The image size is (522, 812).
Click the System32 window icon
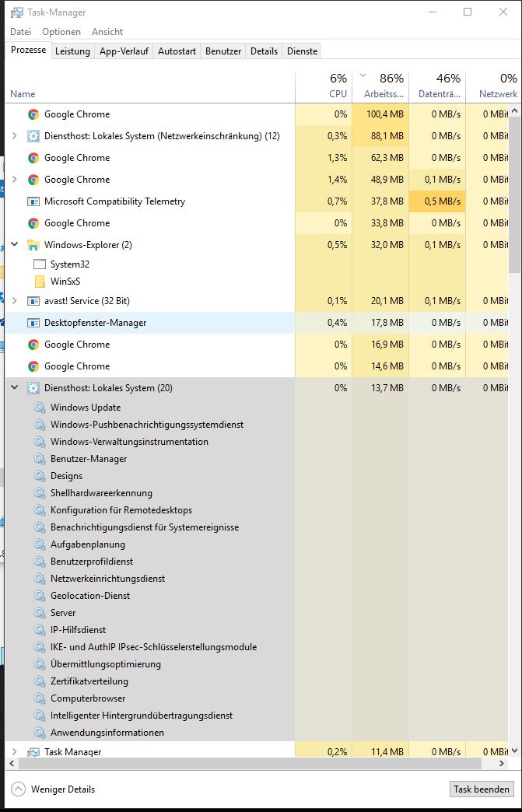[40, 264]
